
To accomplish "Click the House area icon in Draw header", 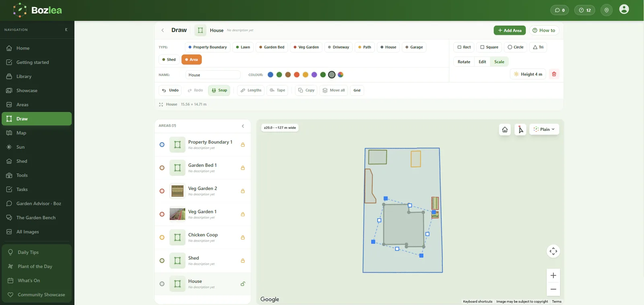I will (200, 30).
